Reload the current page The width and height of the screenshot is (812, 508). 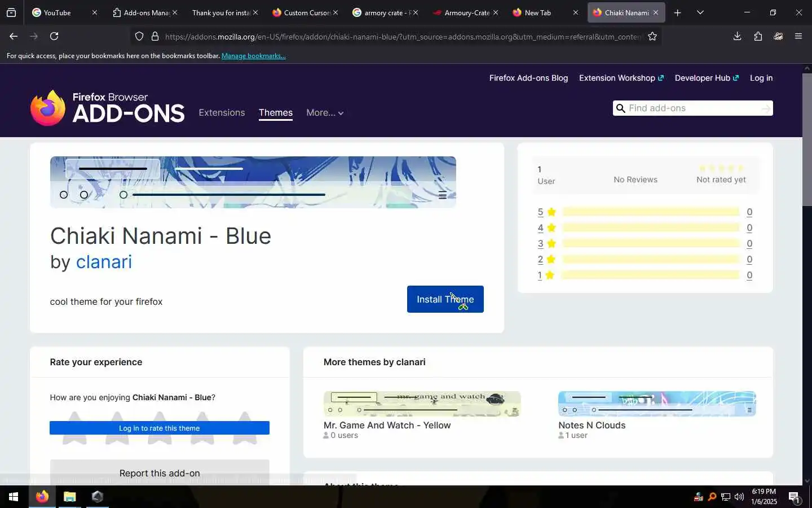tap(54, 36)
